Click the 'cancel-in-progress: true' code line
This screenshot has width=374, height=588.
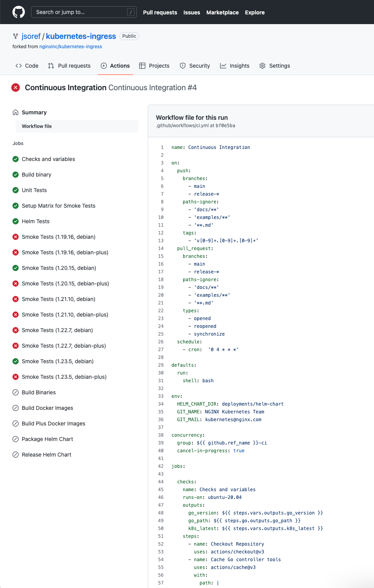(211, 451)
